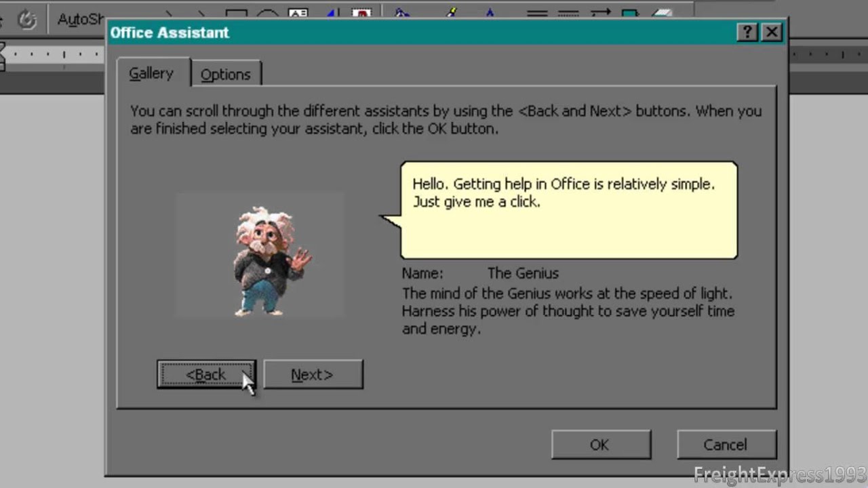Close the Office Assistant dialog with X
Screen dimensions: 868x488
pos(771,33)
